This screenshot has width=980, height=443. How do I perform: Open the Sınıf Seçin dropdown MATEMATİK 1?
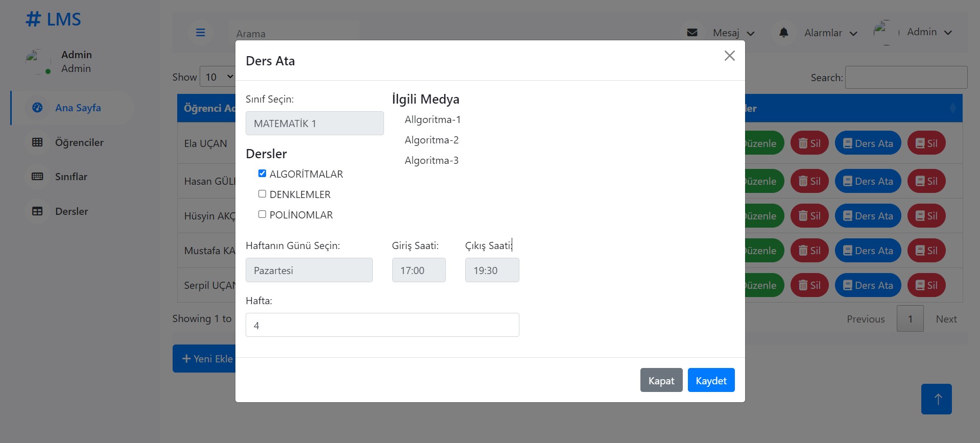click(314, 124)
